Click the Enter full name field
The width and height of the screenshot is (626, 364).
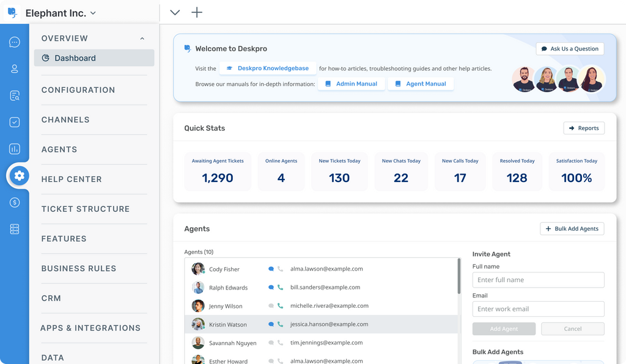click(x=538, y=280)
